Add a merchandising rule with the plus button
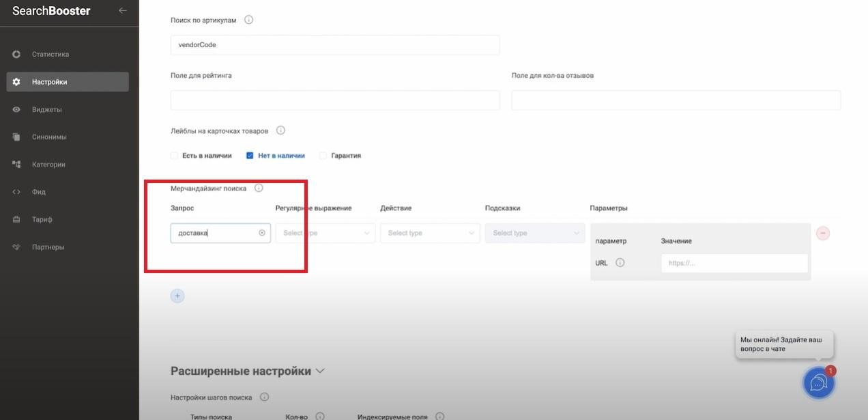The height and width of the screenshot is (420, 868). pyautogui.click(x=177, y=296)
